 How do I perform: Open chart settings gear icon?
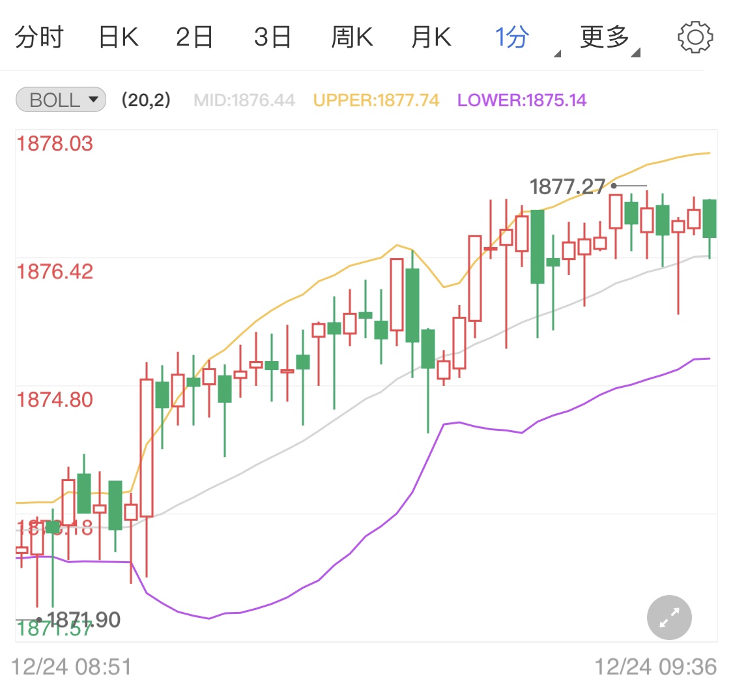695,37
